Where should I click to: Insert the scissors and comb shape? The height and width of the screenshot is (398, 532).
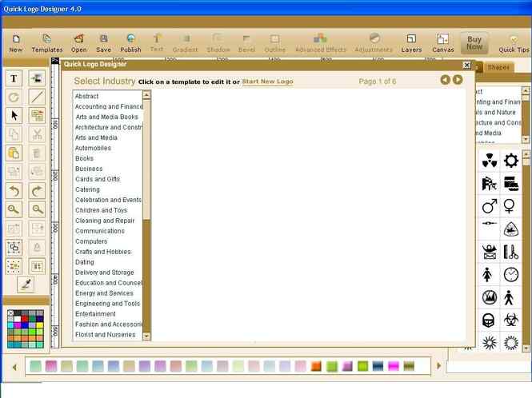[x=510, y=253]
